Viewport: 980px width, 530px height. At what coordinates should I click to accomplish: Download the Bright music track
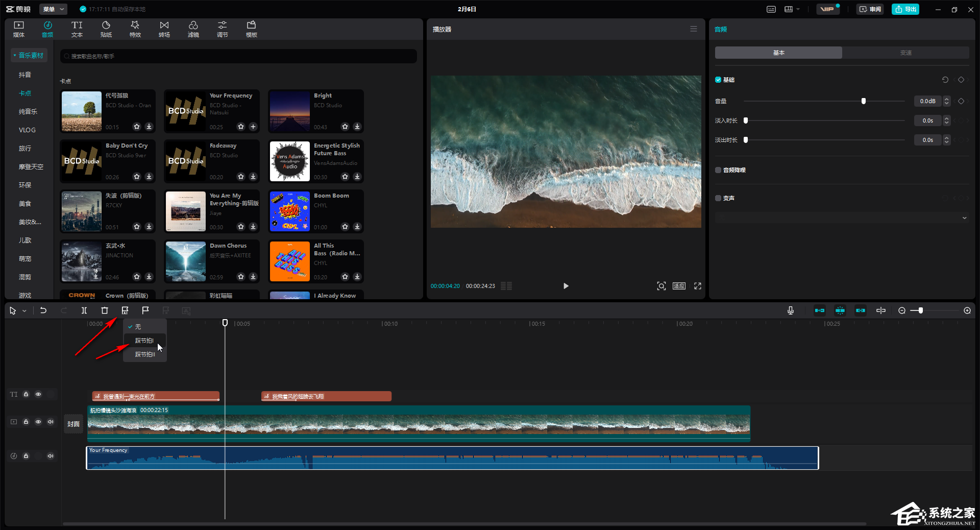pos(357,127)
